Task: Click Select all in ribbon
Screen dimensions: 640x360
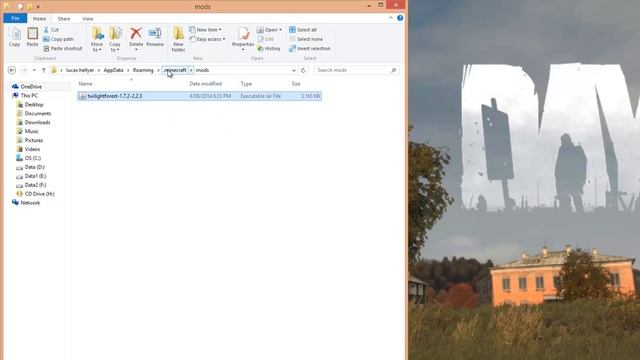Action: pos(303,30)
